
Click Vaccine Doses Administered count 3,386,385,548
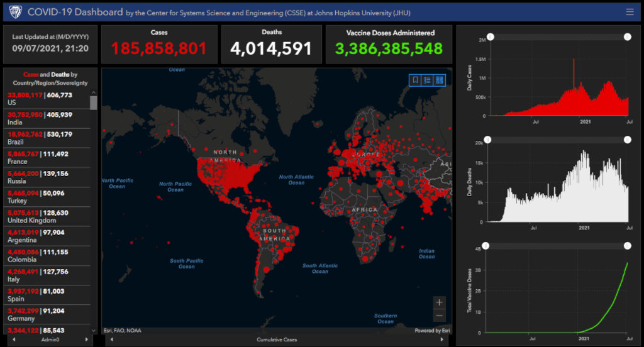point(389,48)
